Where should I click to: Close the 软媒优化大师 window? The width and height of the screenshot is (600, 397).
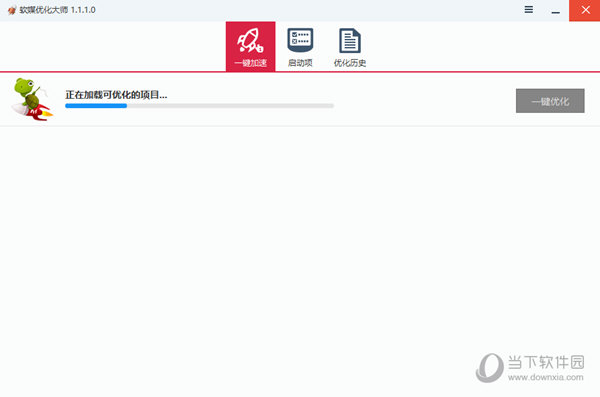[x=585, y=10]
